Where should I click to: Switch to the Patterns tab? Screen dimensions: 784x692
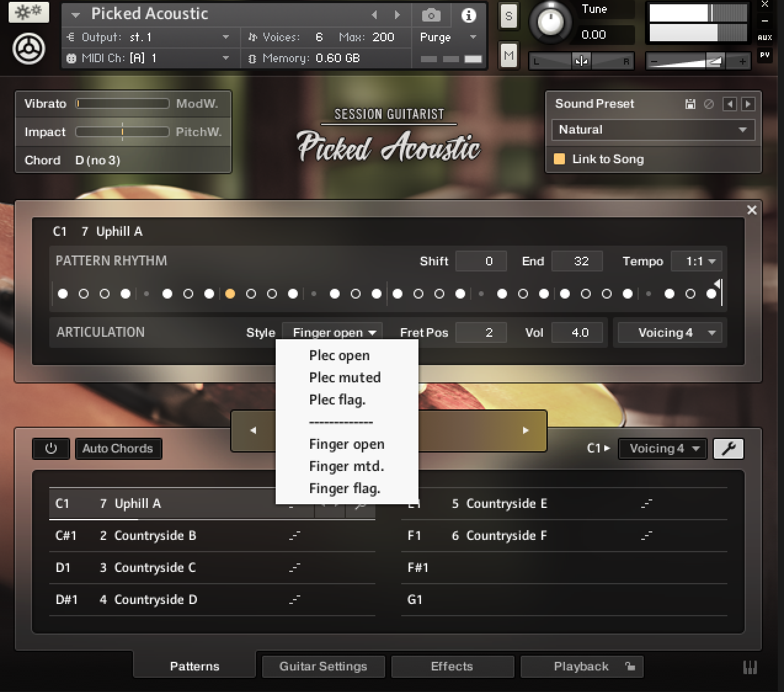(x=194, y=666)
